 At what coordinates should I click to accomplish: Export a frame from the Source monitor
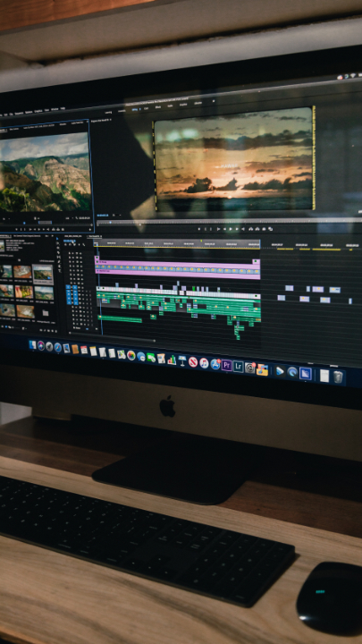63,229
